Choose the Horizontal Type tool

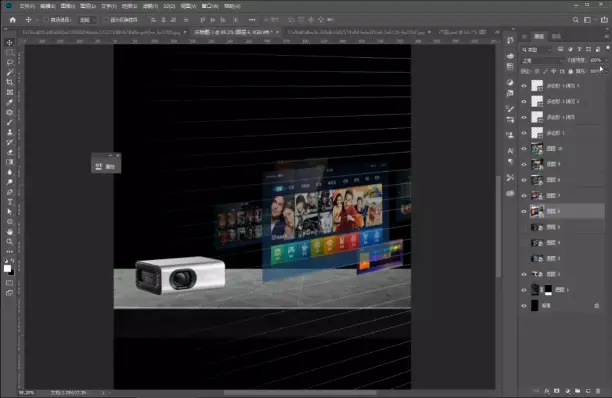(10, 202)
